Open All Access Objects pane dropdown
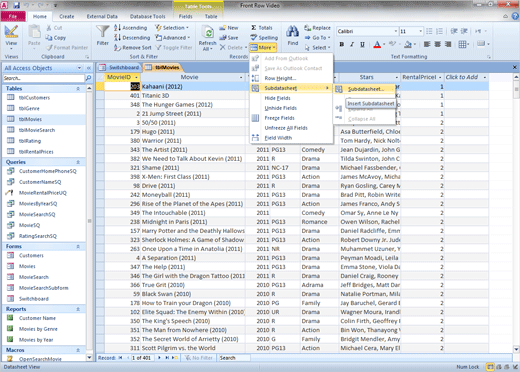The height and width of the screenshot is (372, 520). pos(79,68)
